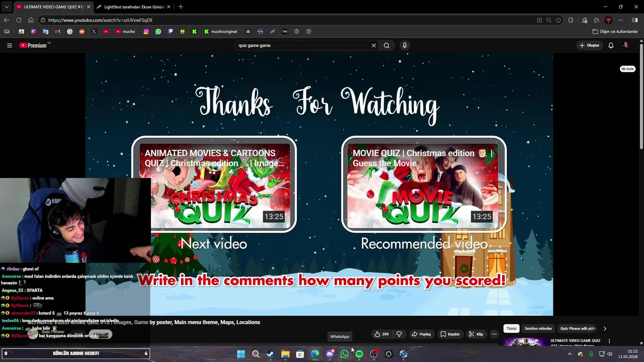Select the Tümü filter chip
This screenshot has width=644, height=362.
pos(511,328)
